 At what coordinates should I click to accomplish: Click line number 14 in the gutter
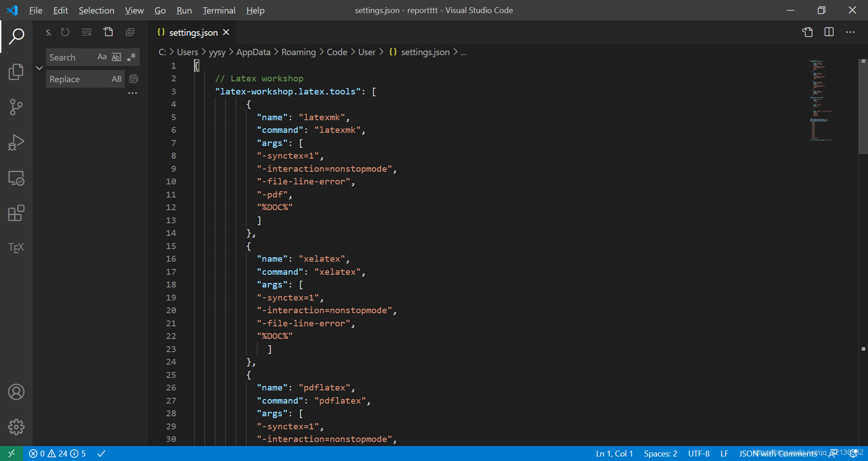170,233
